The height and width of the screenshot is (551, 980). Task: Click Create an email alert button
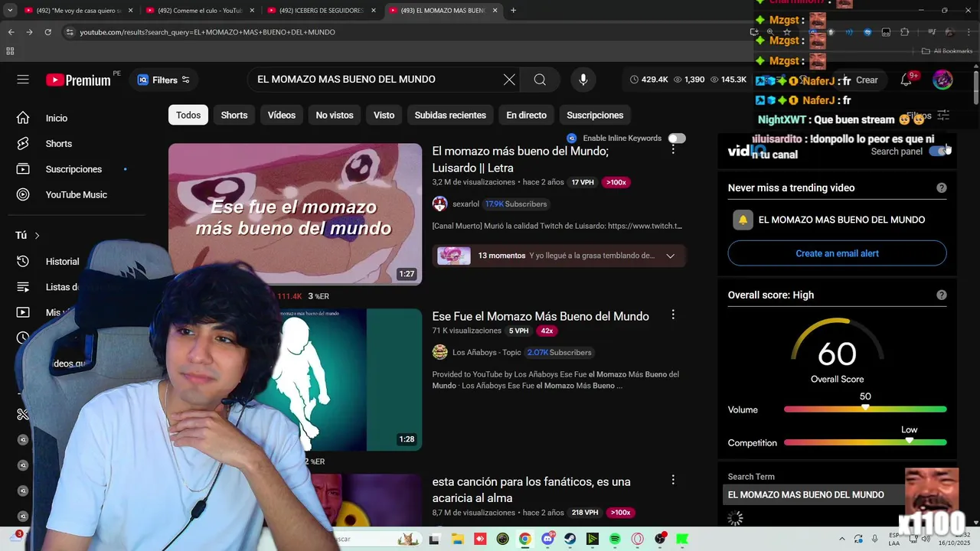coord(837,253)
